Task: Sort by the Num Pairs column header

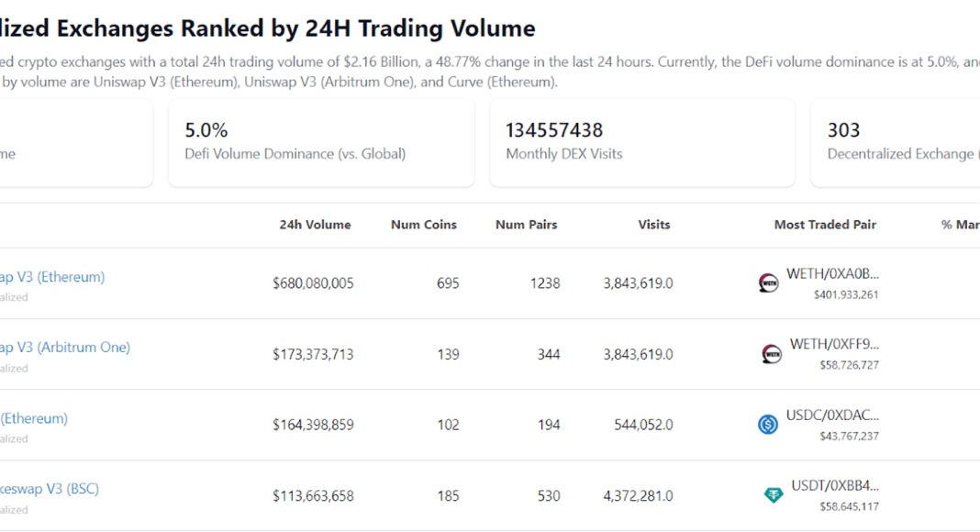Action: pos(526,225)
